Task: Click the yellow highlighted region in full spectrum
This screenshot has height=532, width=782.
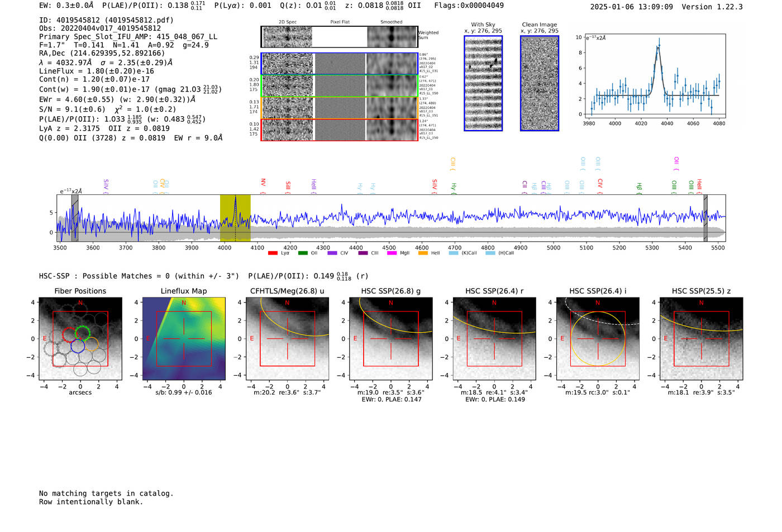Action: click(x=235, y=218)
